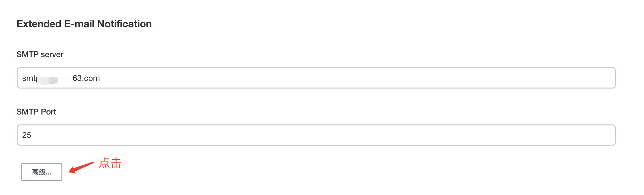Click the word Extended in the heading
644x195 pixels.
[x=39, y=24]
